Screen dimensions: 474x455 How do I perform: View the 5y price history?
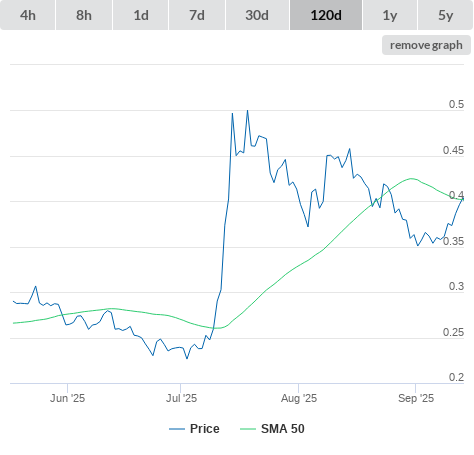click(x=445, y=15)
